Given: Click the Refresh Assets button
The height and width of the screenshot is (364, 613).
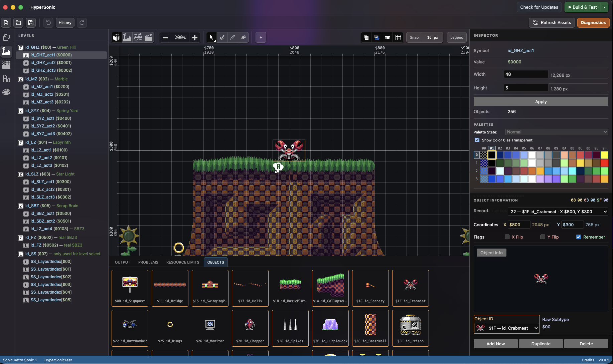Looking at the screenshot, I should click(552, 23).
